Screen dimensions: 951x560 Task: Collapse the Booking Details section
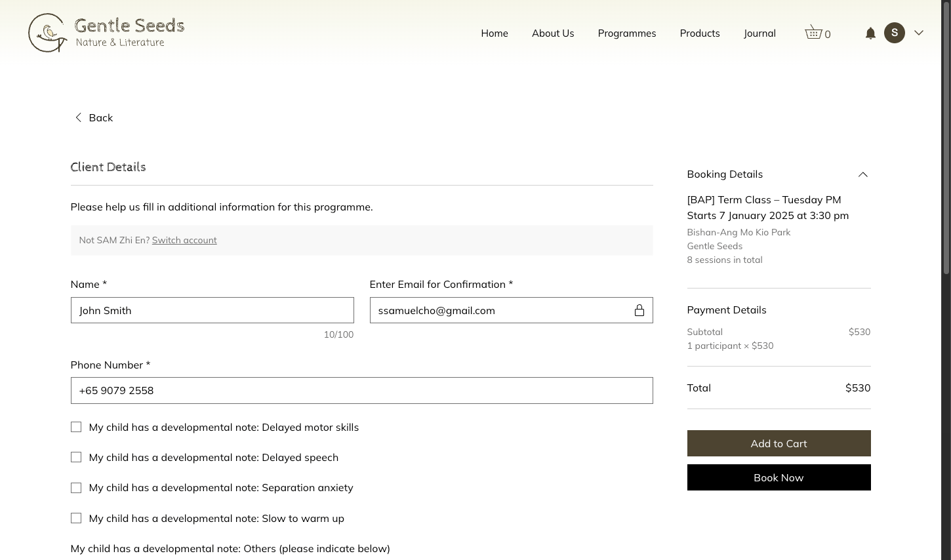862,174
